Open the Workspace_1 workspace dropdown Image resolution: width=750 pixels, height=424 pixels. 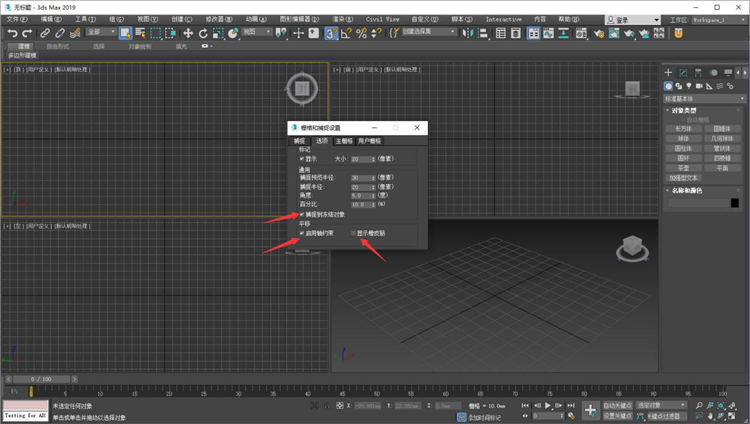pos(719,20)
